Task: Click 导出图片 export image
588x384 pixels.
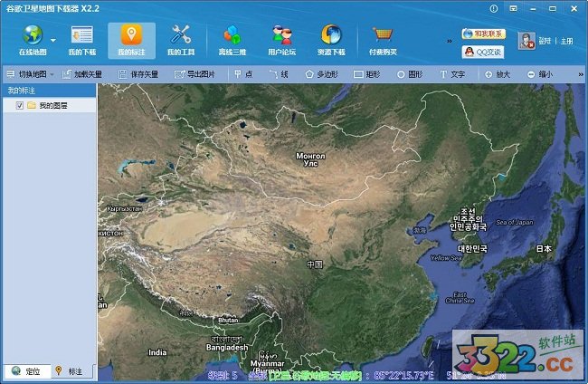Action: 194,74
